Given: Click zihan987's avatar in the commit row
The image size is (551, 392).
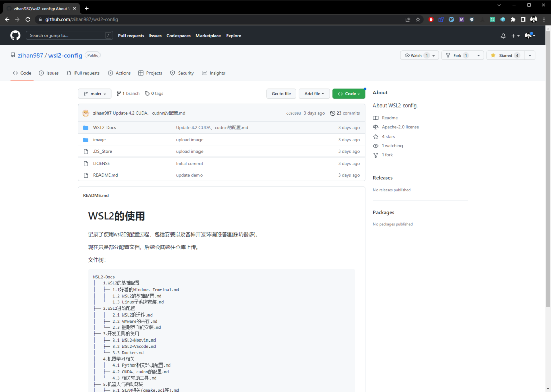Looking at the screenshot, I should point(86,113).
